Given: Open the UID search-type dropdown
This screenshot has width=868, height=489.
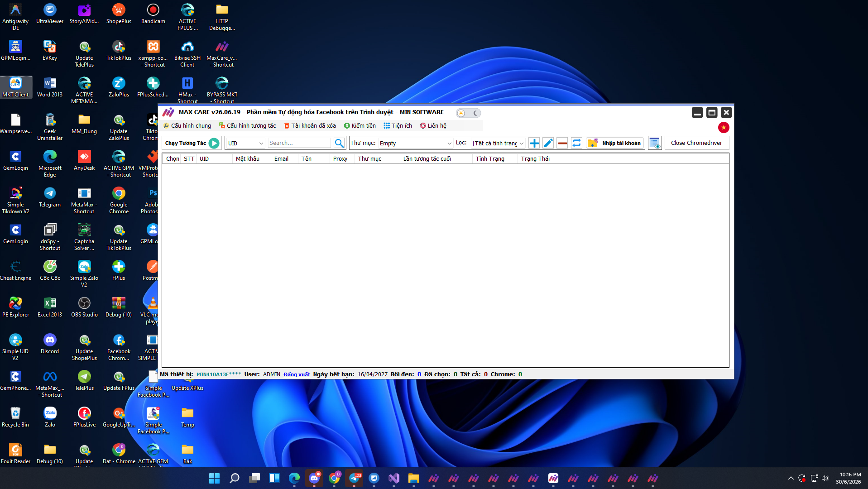Looking at the screenshot, I should pyautogui.click(x=245, y=143).
